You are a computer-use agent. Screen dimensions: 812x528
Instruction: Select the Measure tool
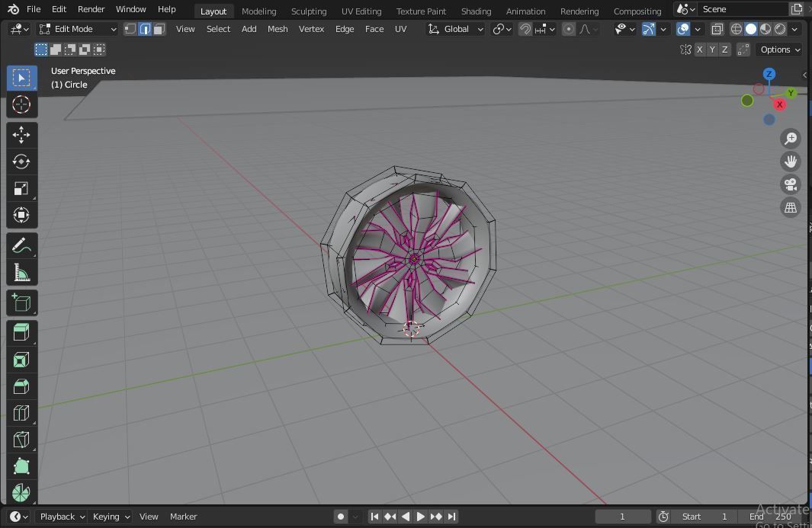(x=21, y=271)
